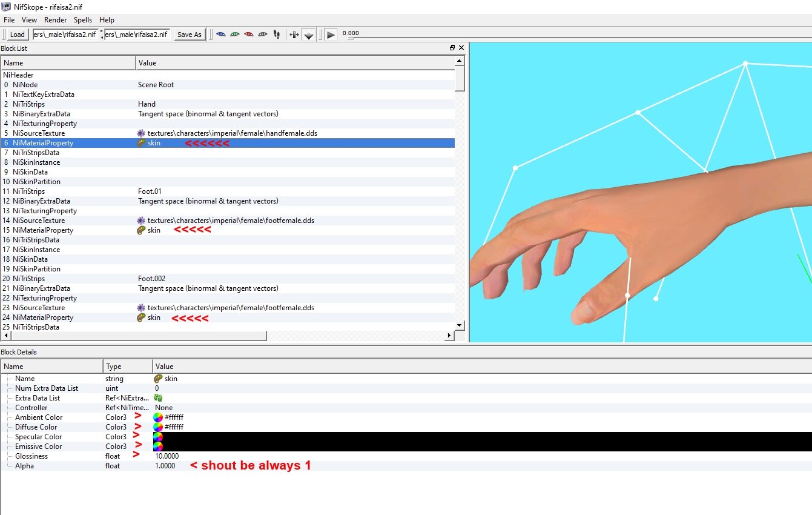This screenshot has width=812, height=515.
Task: Click the palette icon in row 24 NiMaterialProperty
Action: (141, 317)
